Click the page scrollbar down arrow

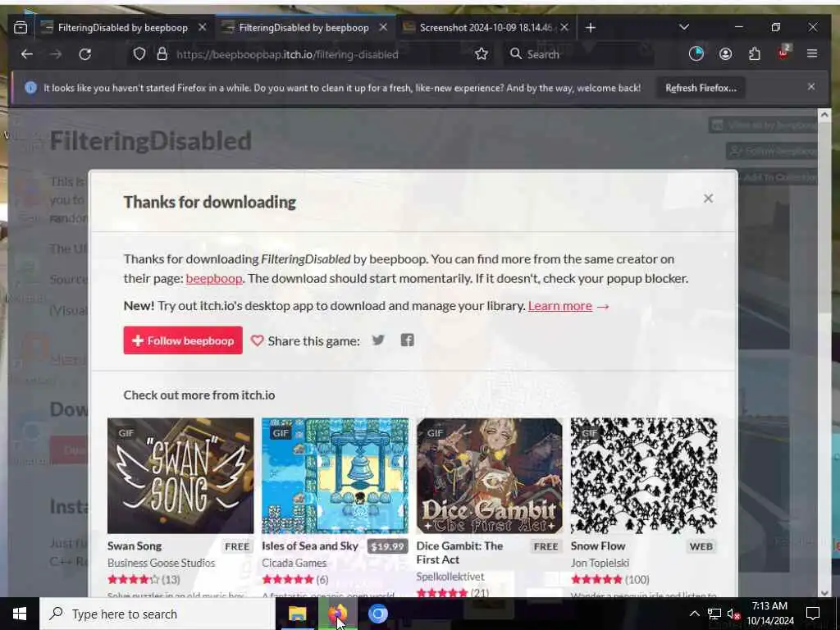pyautogui.click(x=824, y=592)
